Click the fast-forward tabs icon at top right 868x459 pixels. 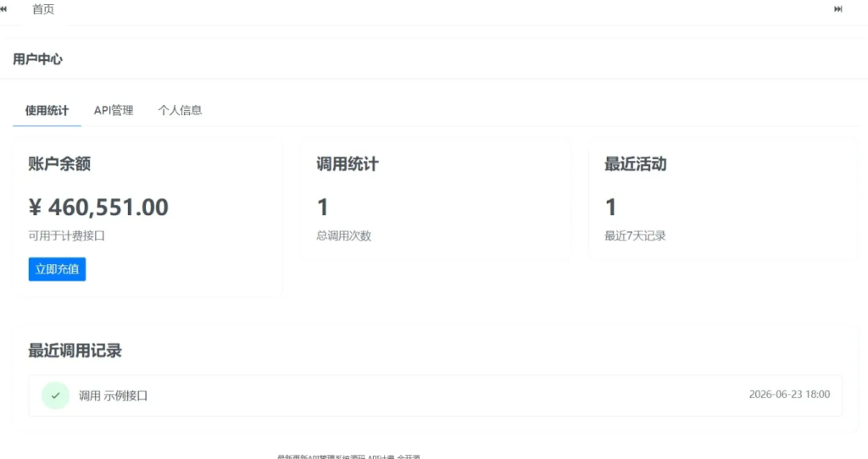click(838, 8)
